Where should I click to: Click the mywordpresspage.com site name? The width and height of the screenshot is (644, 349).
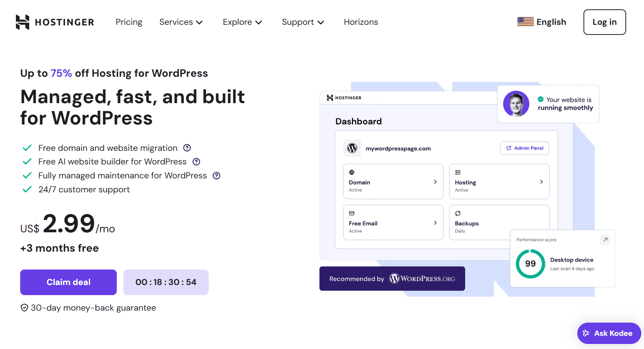point(398,149)
